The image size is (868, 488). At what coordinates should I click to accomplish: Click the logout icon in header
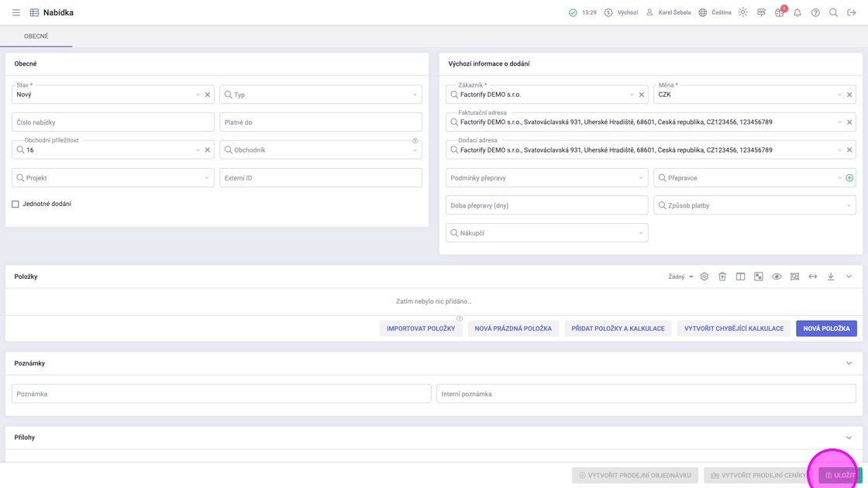(851, 12)
